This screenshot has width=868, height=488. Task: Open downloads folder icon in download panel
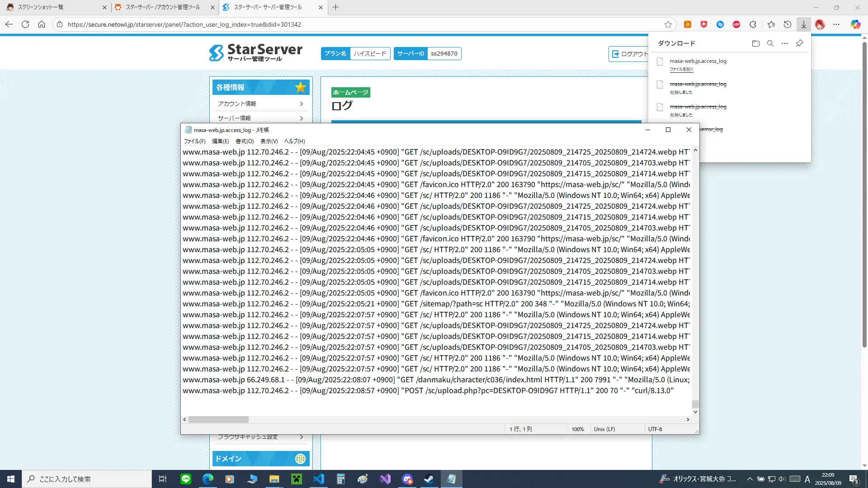(x=755, y=43)
